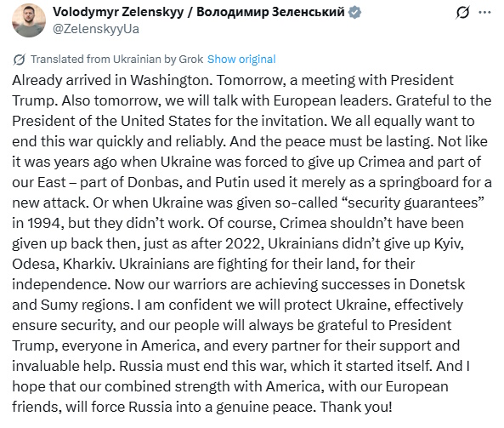
Task: Open Zelenskyy's profile picture
Action: coord(29,20)
